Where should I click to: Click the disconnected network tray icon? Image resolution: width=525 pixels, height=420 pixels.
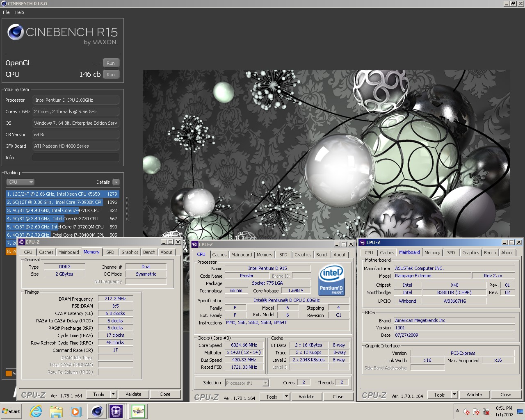(486, 412)
